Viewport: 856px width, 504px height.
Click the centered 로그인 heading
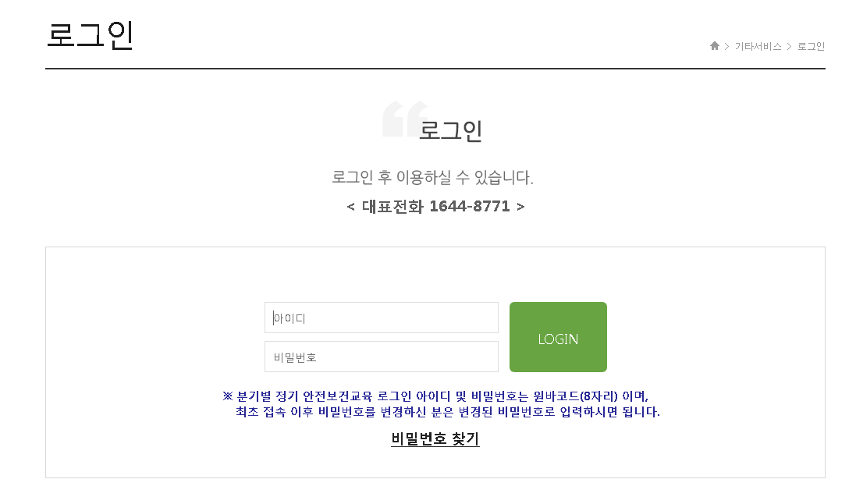pos(450,130)
